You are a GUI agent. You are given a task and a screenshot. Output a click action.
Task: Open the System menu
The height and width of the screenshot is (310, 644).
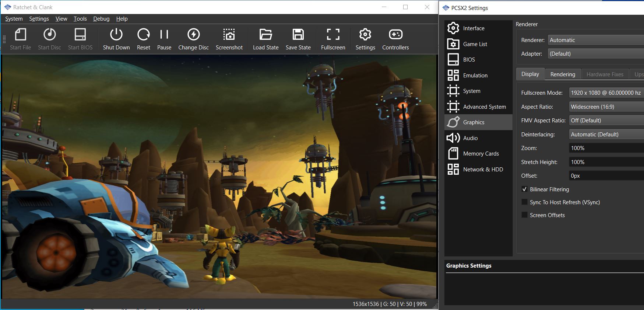tap(14, 18)
